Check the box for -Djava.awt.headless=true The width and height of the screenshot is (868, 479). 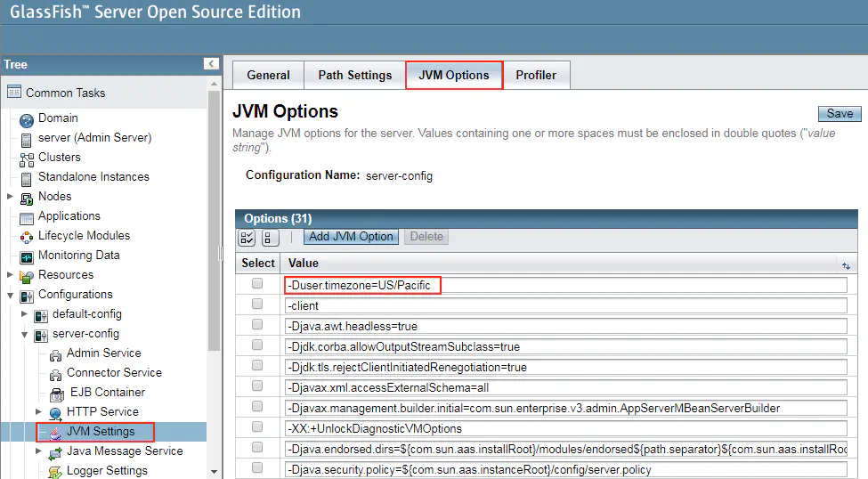coord(257,324)
